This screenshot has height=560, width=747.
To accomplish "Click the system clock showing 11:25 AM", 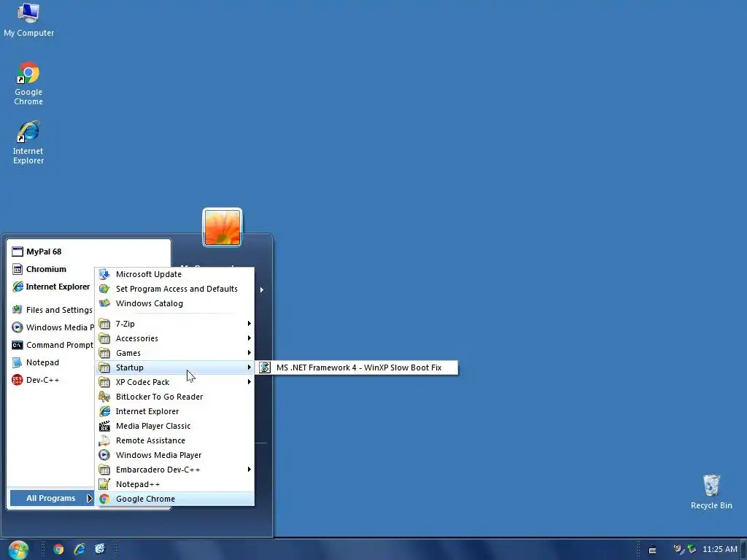I will coord(720,549).
